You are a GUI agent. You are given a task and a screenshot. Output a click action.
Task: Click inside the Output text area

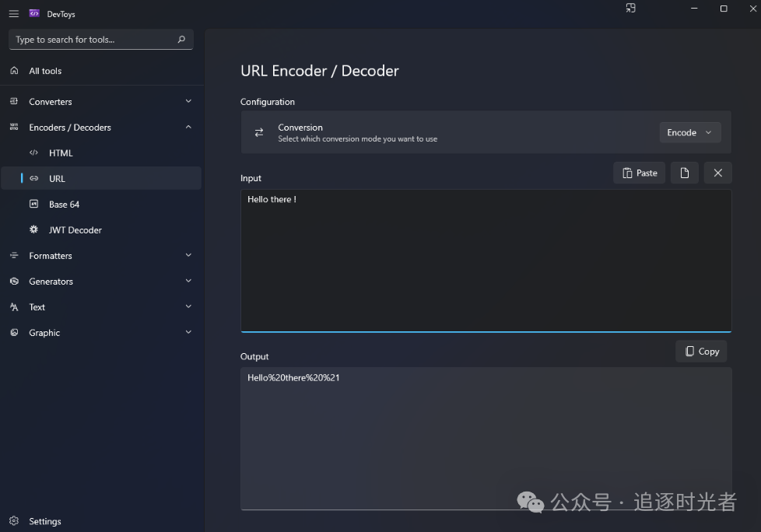486,439
